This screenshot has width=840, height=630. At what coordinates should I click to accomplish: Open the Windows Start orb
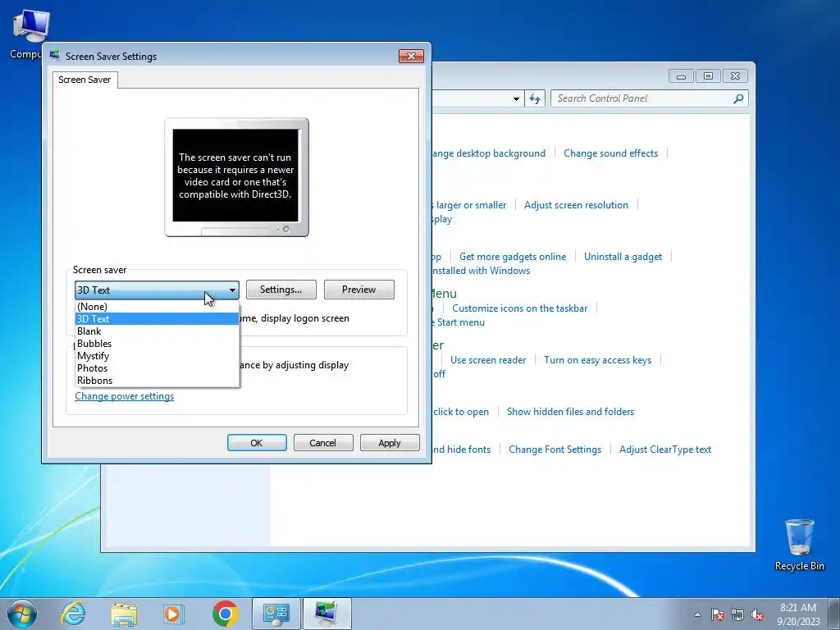pyautogui.click(x=22, y=614)
